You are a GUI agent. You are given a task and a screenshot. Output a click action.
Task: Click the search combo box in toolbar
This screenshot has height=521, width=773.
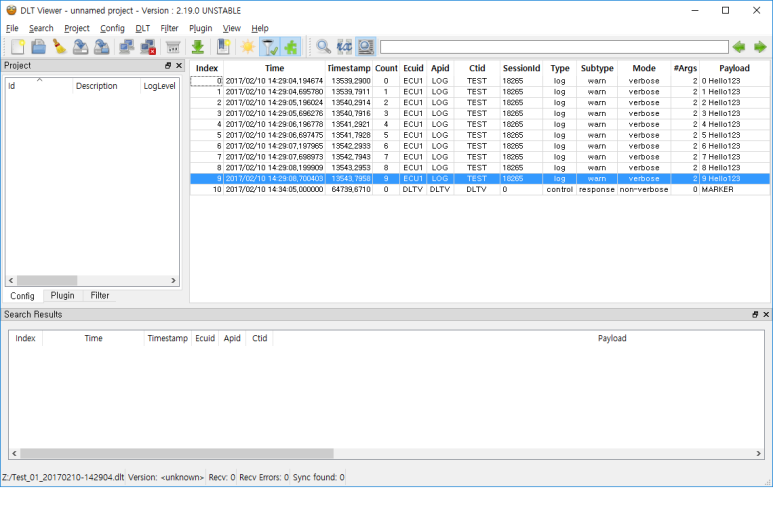pyautogui.click(x=553, y=47)
